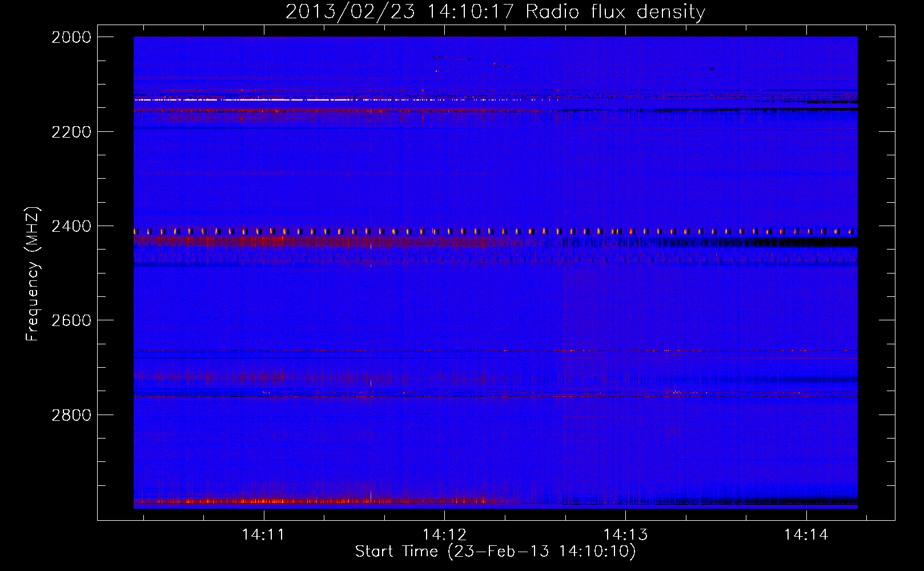The height and width of the screenshot is (571, 924).
Task: Click the 2200 frequency tick label
Action: pyautogui.click(x=71, y=132)
